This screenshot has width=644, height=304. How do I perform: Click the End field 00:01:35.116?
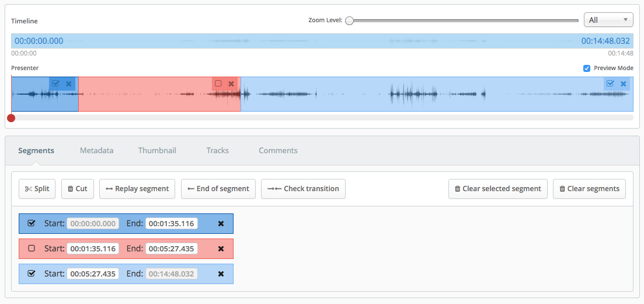tap(171, 223)
